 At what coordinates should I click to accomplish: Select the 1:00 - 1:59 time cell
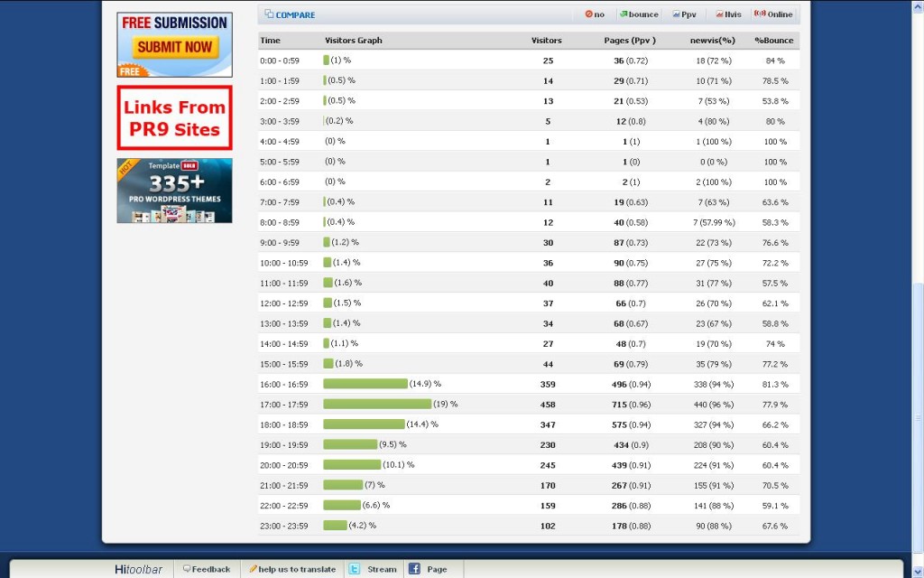pos(280,80)
